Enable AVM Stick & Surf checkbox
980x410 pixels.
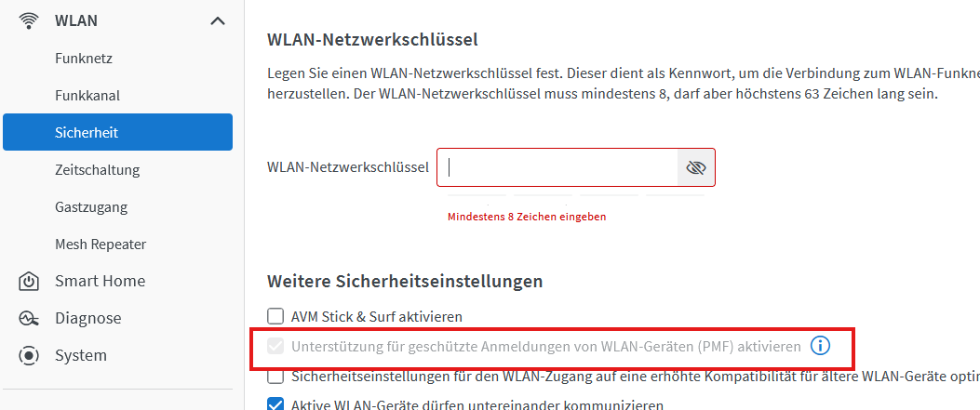[275, 317]
